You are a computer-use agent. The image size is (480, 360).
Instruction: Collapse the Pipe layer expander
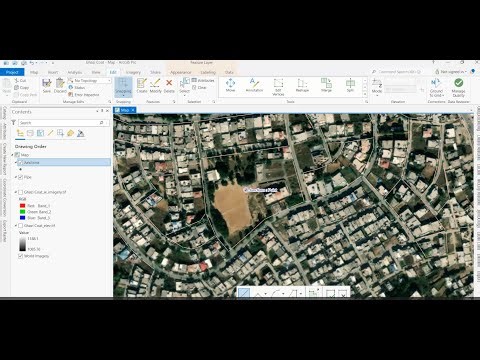[x=15, y=177]
